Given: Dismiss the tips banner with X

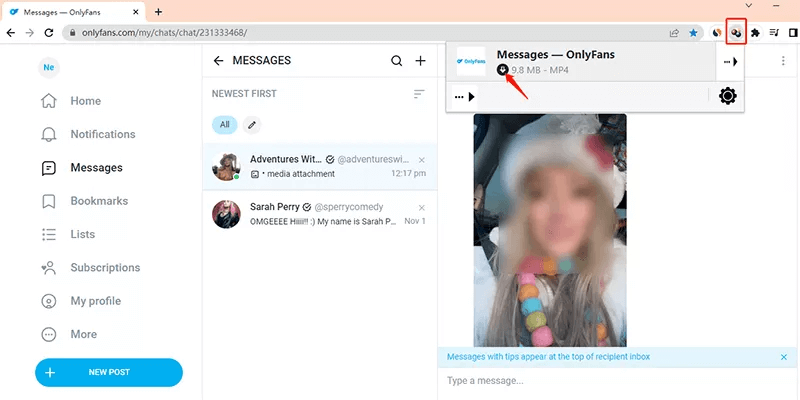Looking at the screenshot, I should coord(784,357).
